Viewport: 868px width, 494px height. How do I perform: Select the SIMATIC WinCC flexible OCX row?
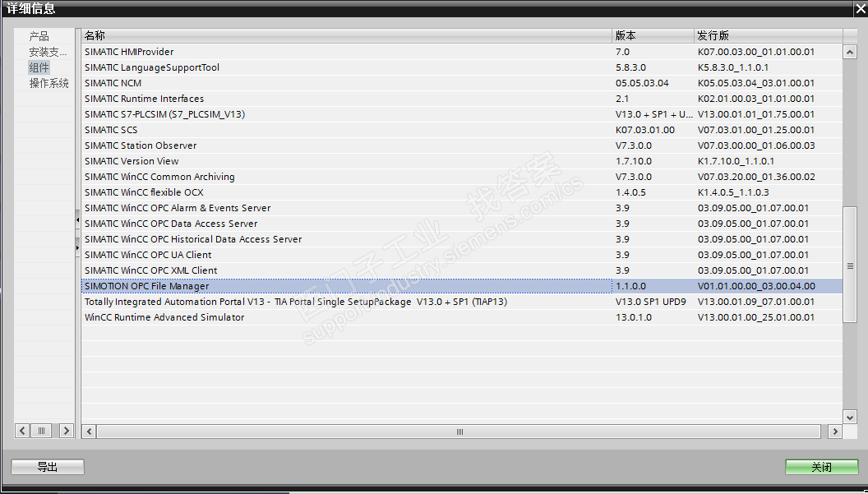(x=462, y=192)
